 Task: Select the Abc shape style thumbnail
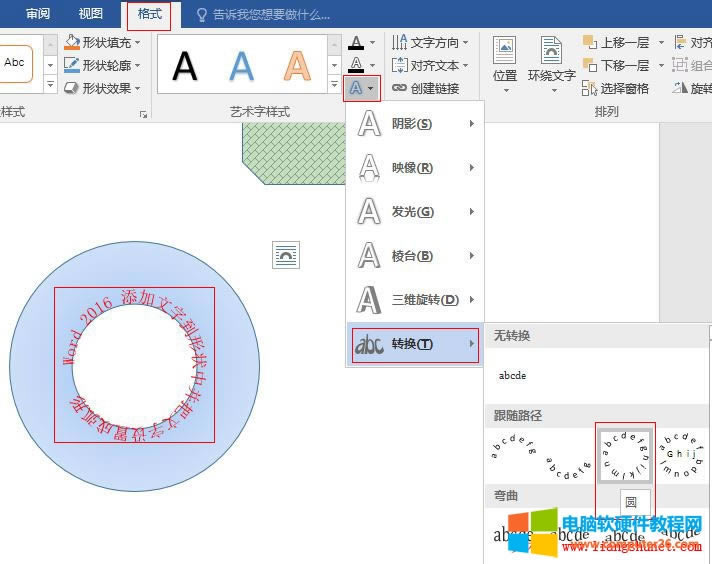click(15, 63)
